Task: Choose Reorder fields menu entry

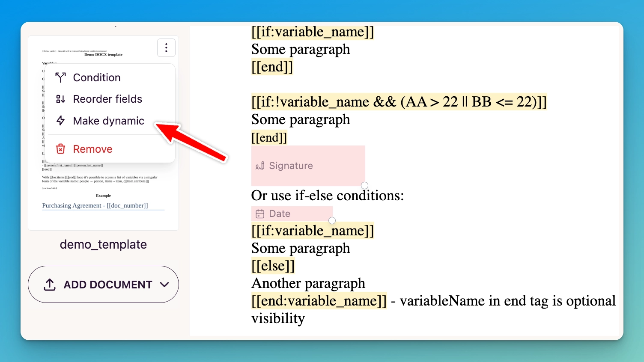Action: coord(107,99)
